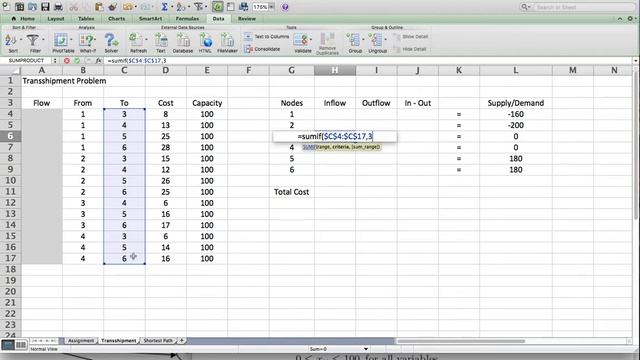Open the Formulas ribbon tab
This screenshot has height=360, width=640.
tap(187, 19)
